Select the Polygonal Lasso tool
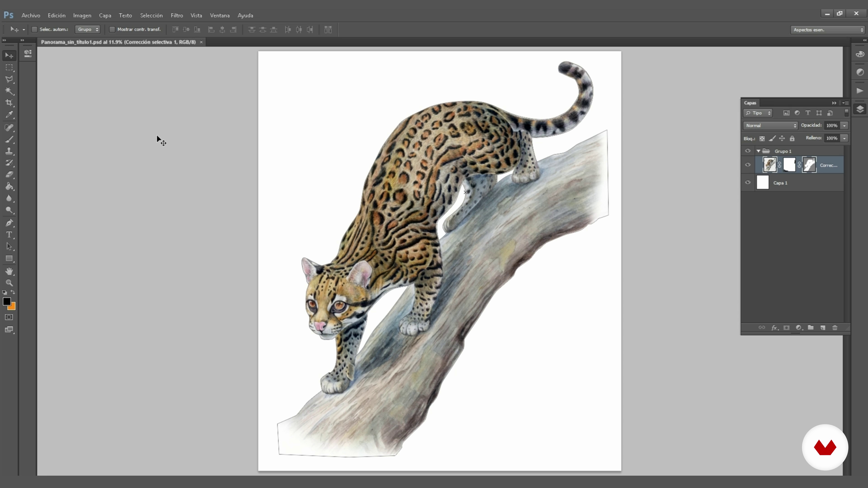The width and height of the screenshot is (868, 488). [9, 79]
